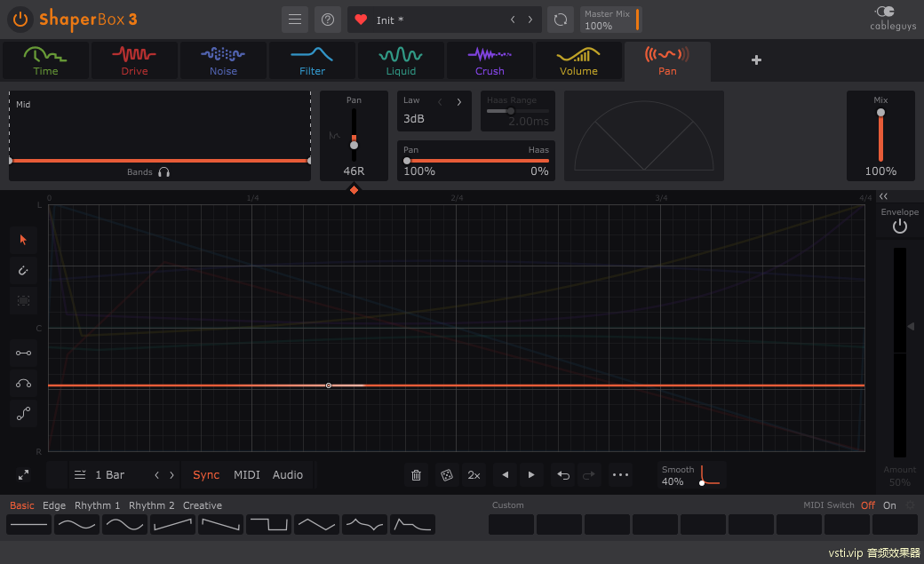Open the help question mark
This screenshot has width=924, height=564.
pos(328,20)
